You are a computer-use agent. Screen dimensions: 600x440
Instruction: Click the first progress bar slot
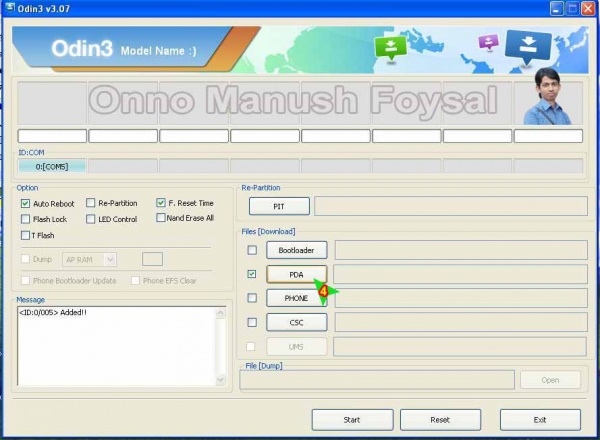pyautogui.click(x=52, y=136)
